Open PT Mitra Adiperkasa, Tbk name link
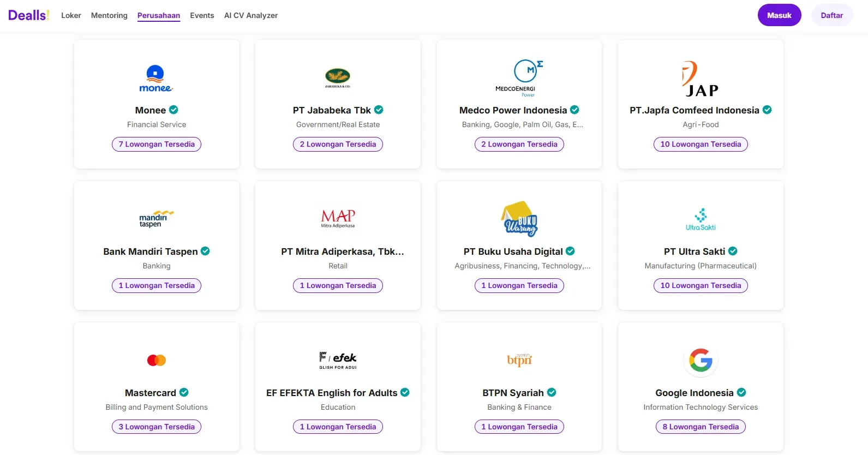Viewport: 868px width, 455px height. pyautogui.click(x=343, y=252)
